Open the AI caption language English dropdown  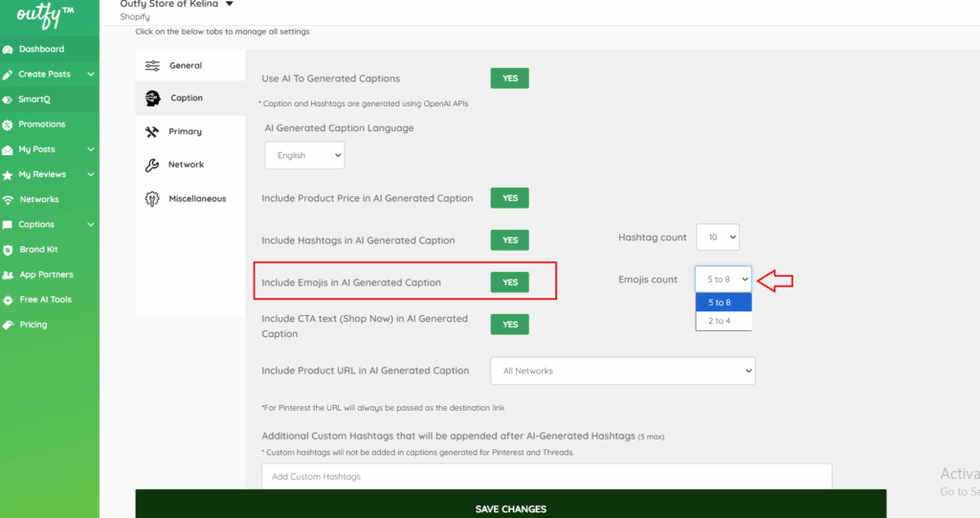304,155
